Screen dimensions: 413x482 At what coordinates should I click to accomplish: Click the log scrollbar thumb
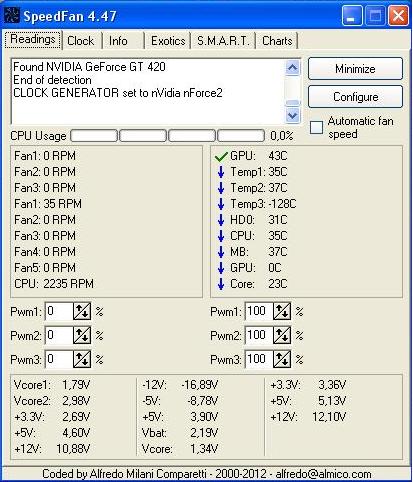[x=292, y=103]
